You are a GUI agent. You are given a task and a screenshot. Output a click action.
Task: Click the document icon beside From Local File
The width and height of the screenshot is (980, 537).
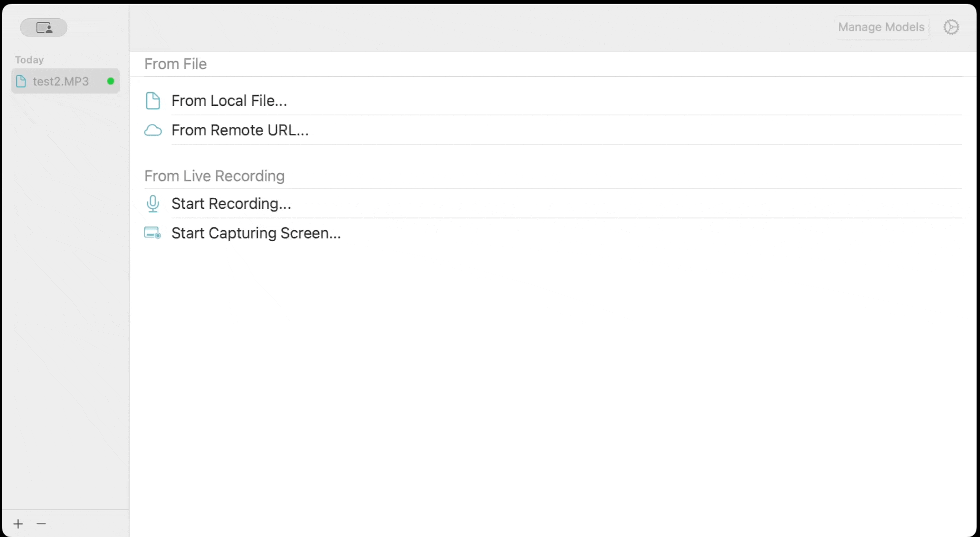pyautogui.click(x=153, y=100)
